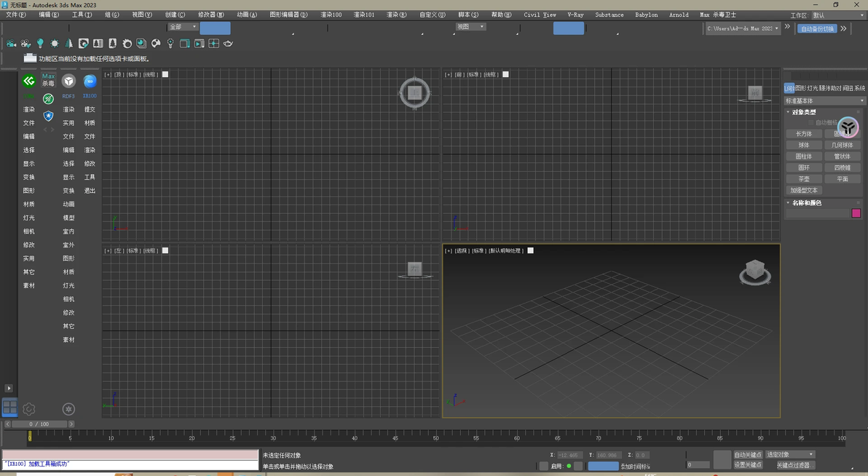
Task: Open the 文件(F) menu
Action: coord(15,15)
